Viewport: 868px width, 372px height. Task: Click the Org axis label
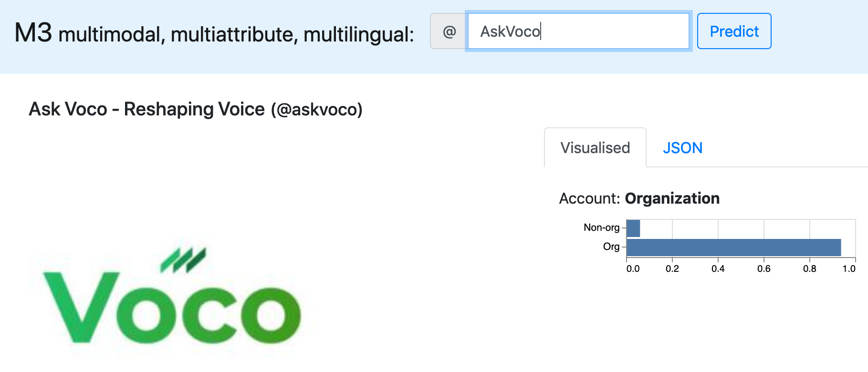pyautogui.click(x=611, y=247)
